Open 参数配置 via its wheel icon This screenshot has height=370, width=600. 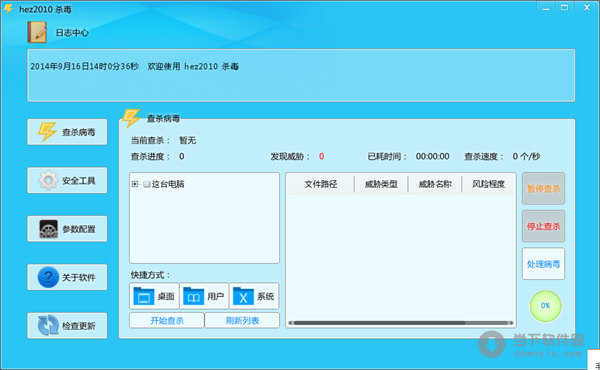[x=49, y=229]
